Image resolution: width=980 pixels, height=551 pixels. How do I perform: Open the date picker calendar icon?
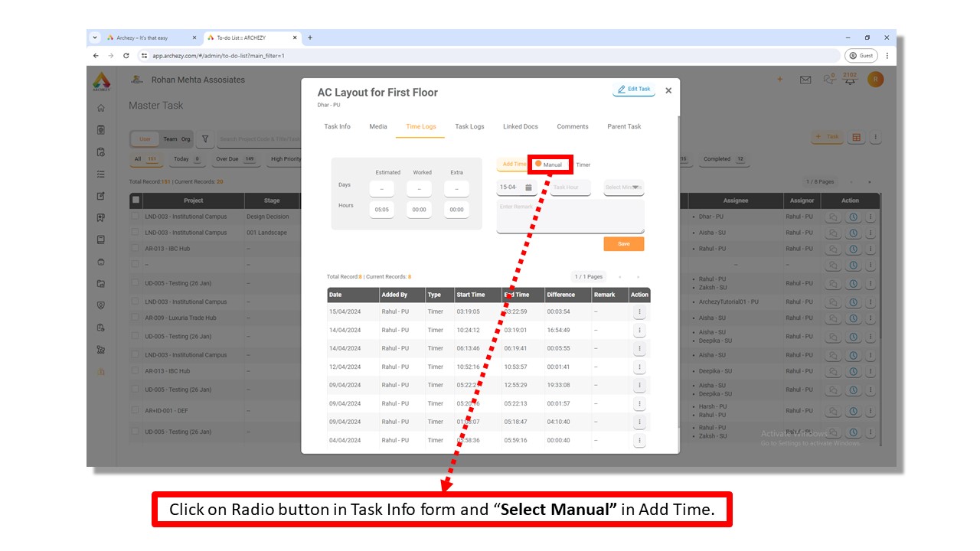point(528,187)
